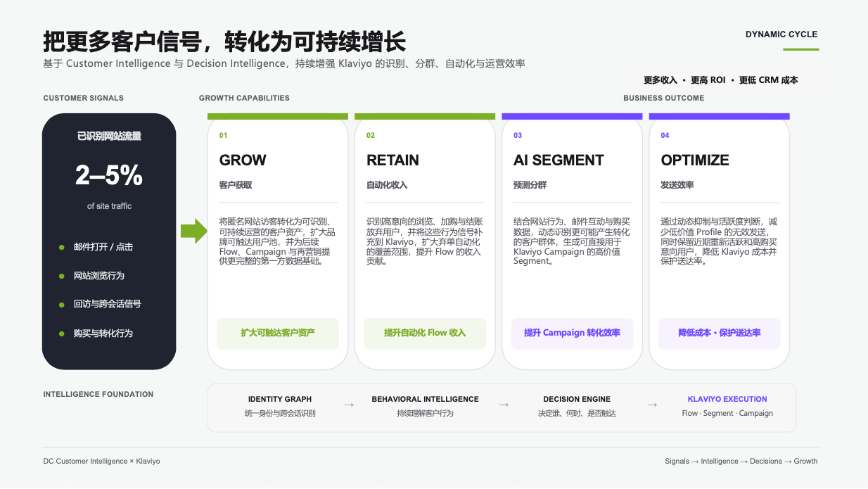868x489 pixels.
Task: Click the KLAVIYO EXECUTION label
Action: coord(727,399)
